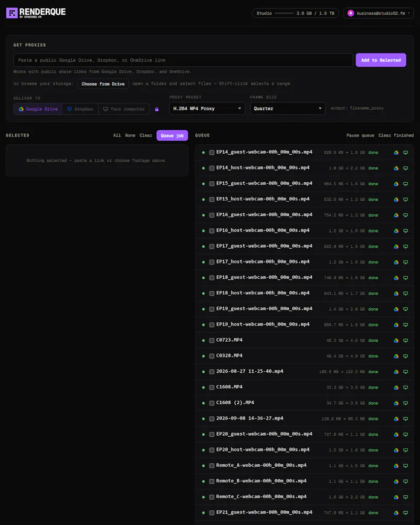
Task: Click monitor icon for EP19_host-webcam row
Action: tap(405, 325)
